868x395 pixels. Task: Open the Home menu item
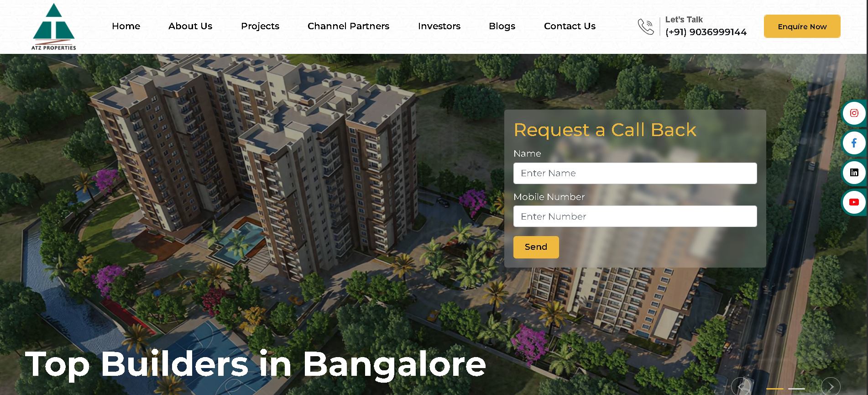click(x=126, y=26)
